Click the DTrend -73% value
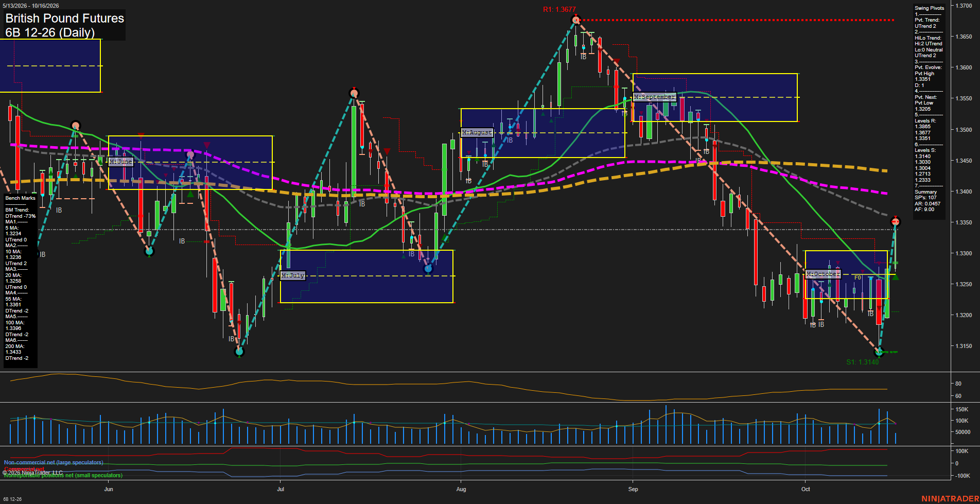The image size is (980, 504). [x=21, y=216]
